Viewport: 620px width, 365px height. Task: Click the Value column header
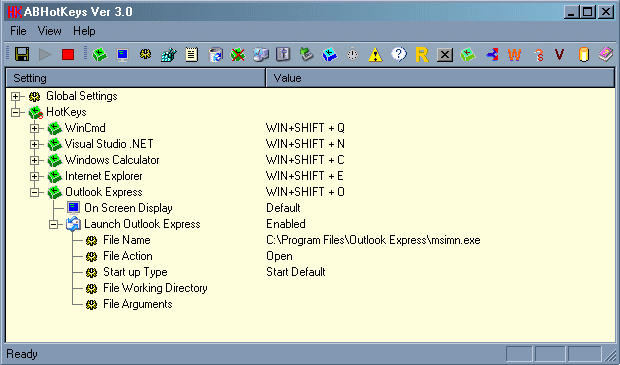[x=440, y=78]
